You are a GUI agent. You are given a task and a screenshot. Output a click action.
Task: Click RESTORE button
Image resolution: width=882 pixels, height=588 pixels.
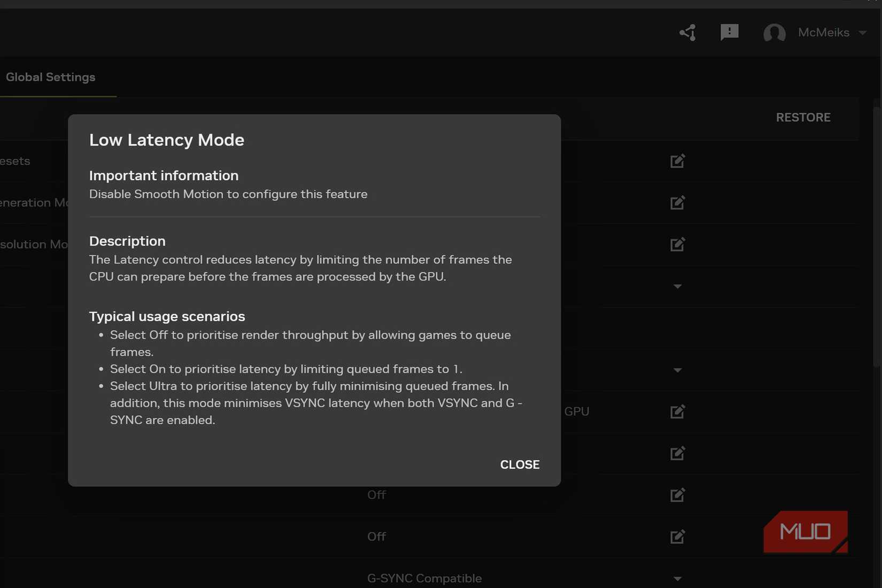(x=803, y=118)
